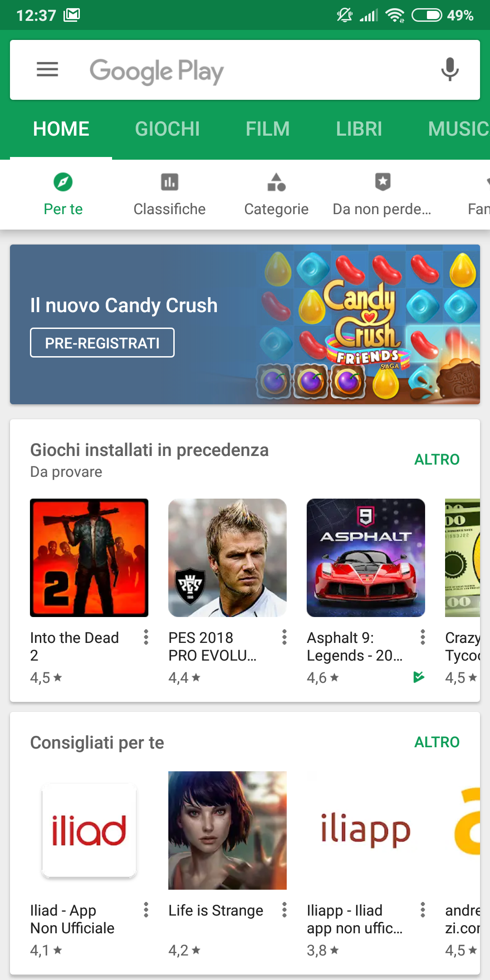Screen dimensions: 490x980
Task: Open Categorie shapes icon
Action: tap(276, 182)
